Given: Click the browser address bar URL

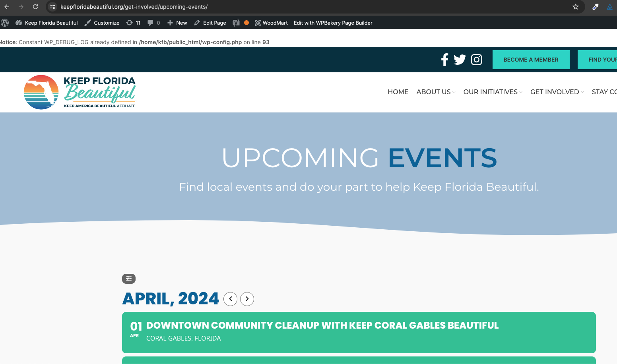Looking at the screenshot, I should point(134,7).
